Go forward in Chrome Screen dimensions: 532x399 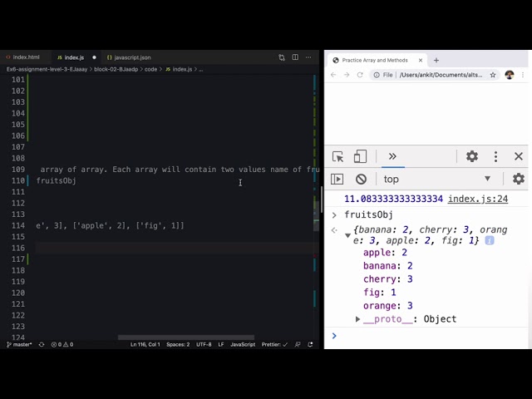347,75
